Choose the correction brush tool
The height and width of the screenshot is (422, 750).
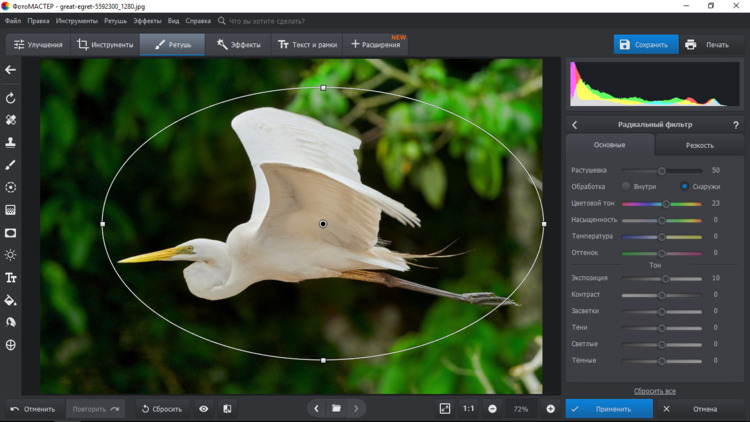(x=11, y=165)
